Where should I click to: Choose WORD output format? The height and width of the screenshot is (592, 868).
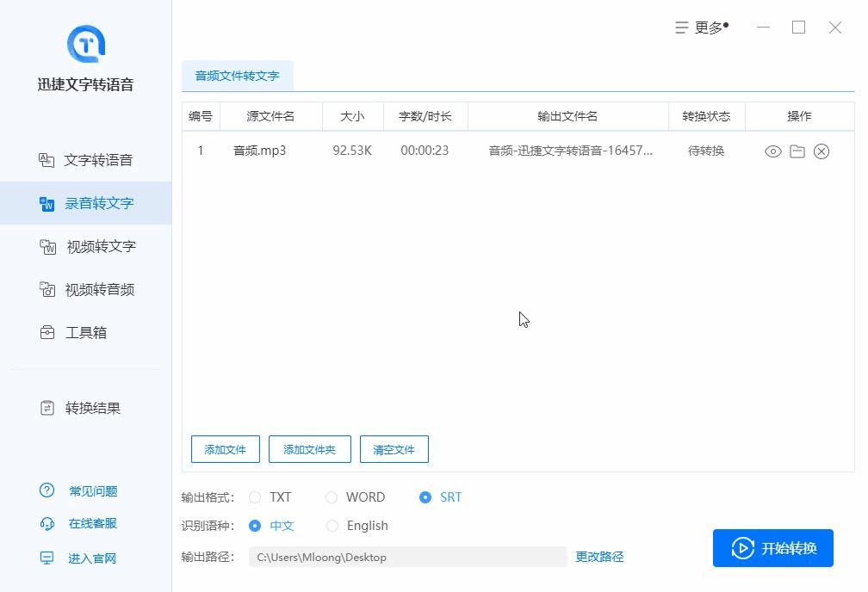[331, 497]
